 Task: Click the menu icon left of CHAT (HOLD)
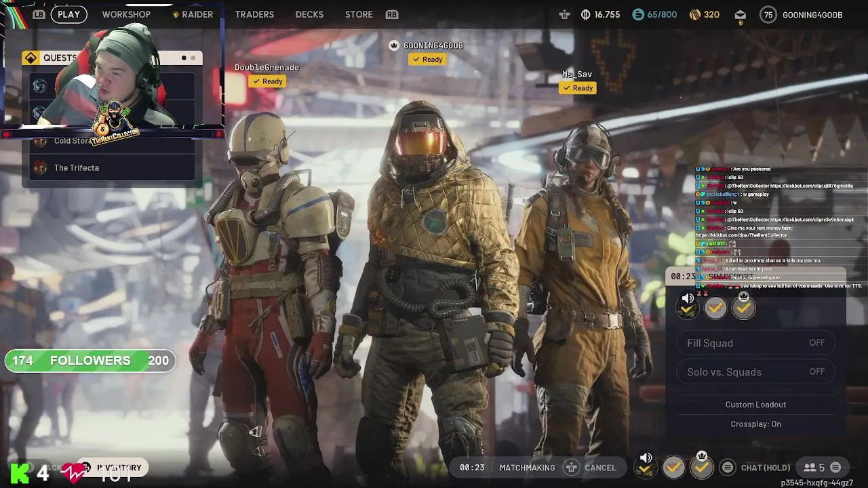point(728,468)
